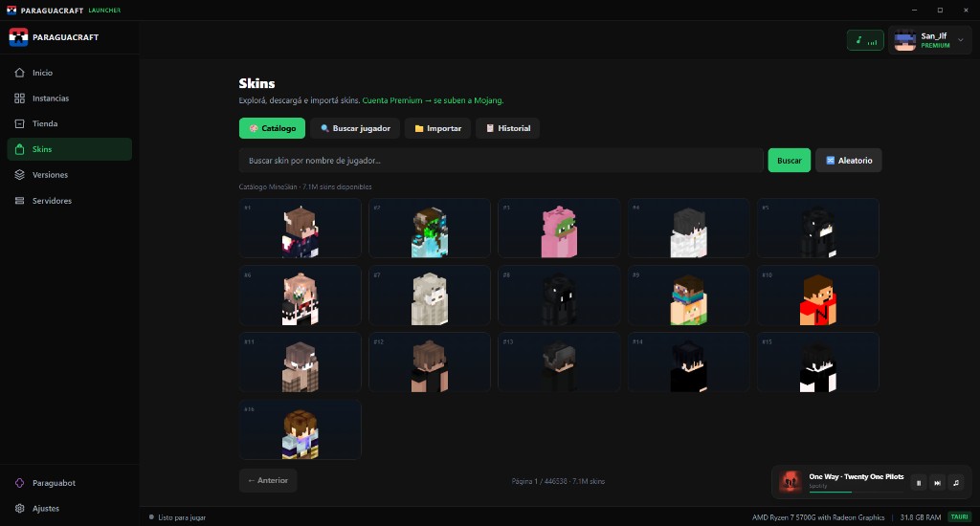Open the Servidores section
This screenshot has width=980, height=526.
(69, 201)
